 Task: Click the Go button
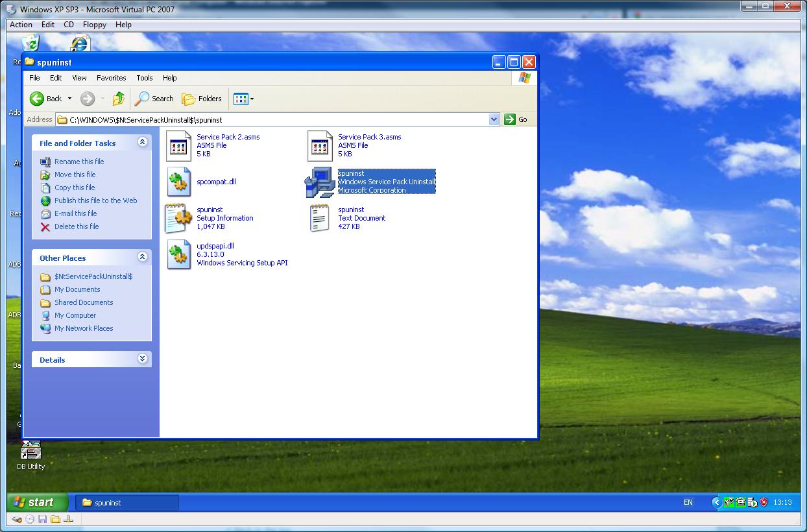tap(516, 119)
